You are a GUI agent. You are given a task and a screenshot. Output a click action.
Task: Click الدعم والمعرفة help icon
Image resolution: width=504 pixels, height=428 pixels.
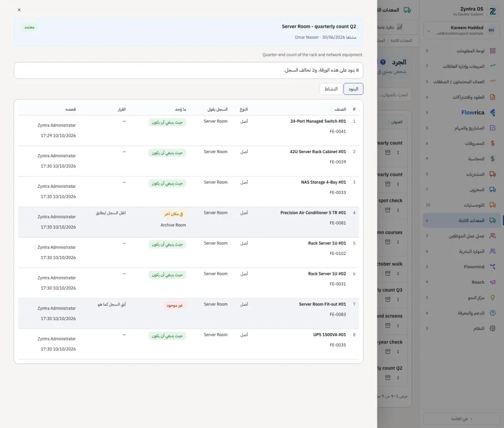[x=492, y=313]
